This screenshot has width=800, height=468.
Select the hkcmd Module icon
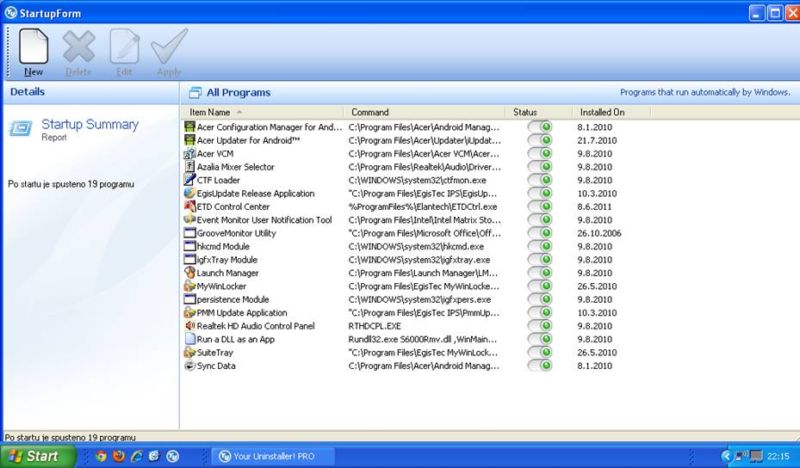coord(190,246)
